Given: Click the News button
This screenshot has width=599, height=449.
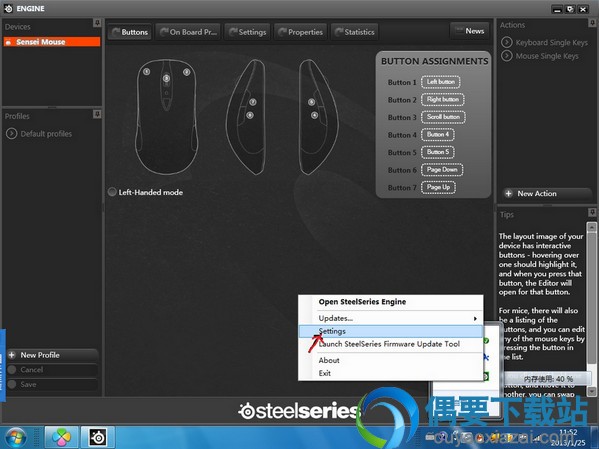Looking at the screenshot, I should pos(470,31).
